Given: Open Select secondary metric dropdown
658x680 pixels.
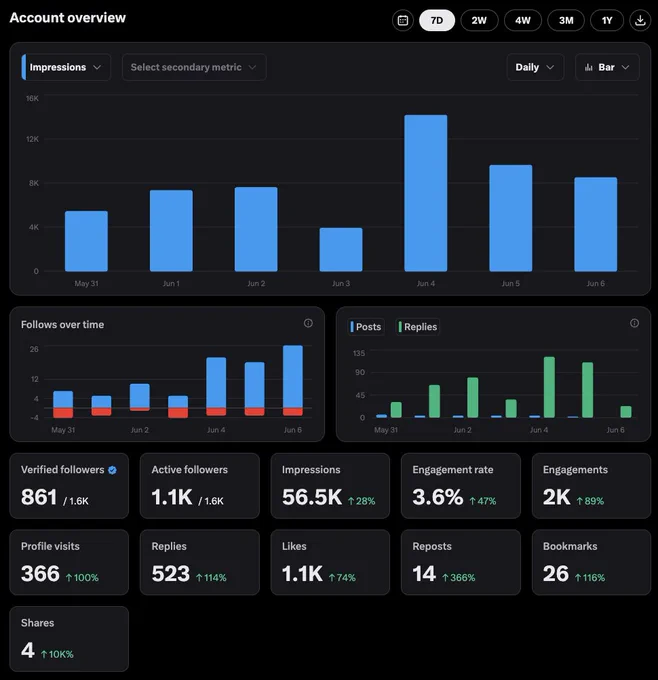Looking at the screenshot, I should pyautogui.click(x=194, y=67).
